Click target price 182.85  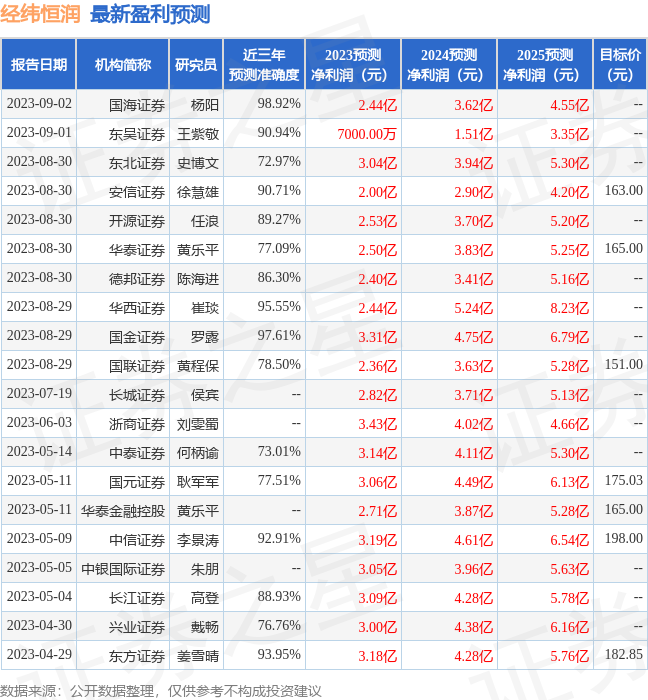click(623, 654)
